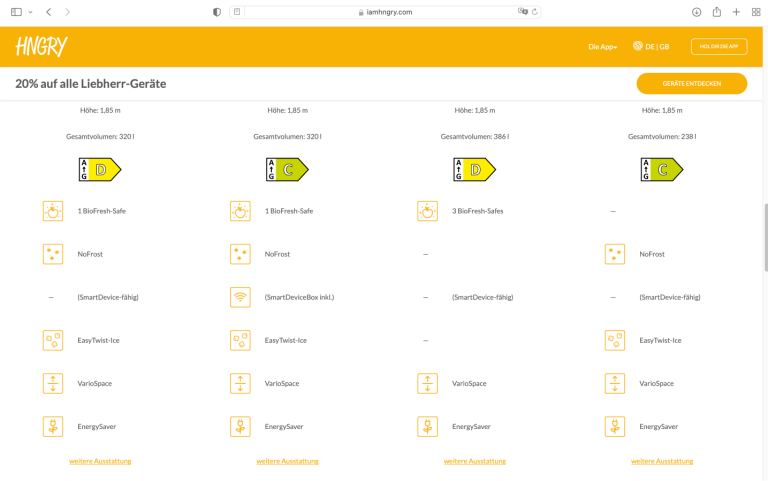Click HOL DIR DIE APP button
This screenshot has height=481, width=768.
(x=719, y=47)
